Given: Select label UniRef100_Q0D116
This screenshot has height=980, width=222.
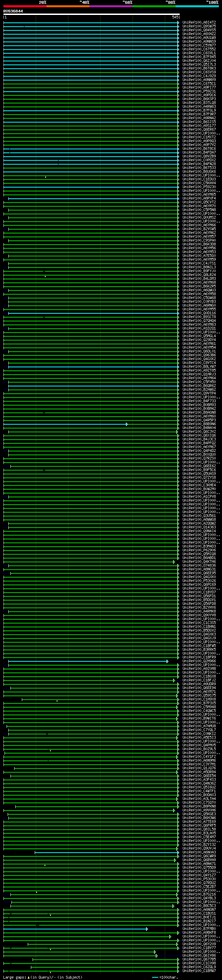Looking at the screenshot, I should (x=199, y=313).
